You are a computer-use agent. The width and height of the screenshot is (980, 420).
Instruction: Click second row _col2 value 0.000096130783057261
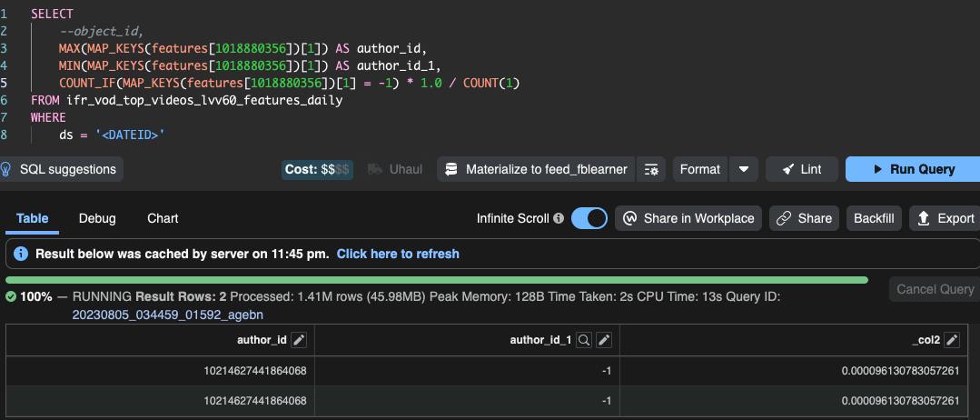(x=901, y=401)
